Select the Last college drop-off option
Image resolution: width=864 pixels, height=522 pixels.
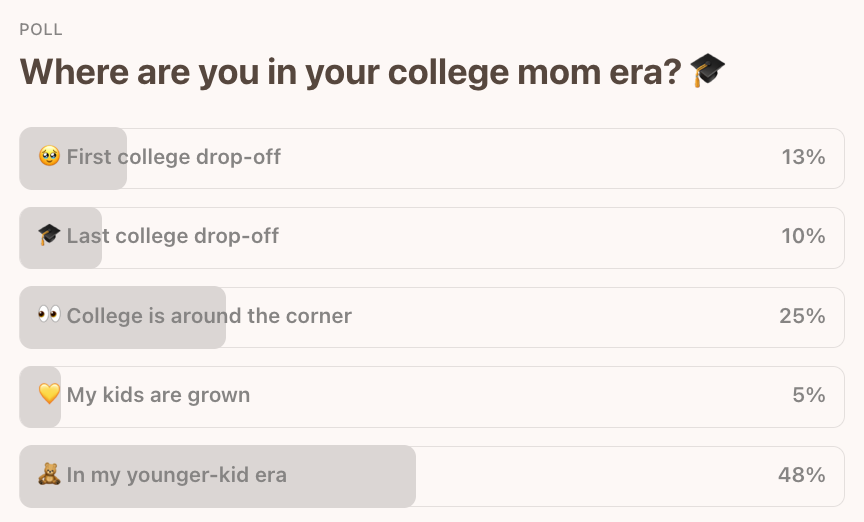pos(432,238)
